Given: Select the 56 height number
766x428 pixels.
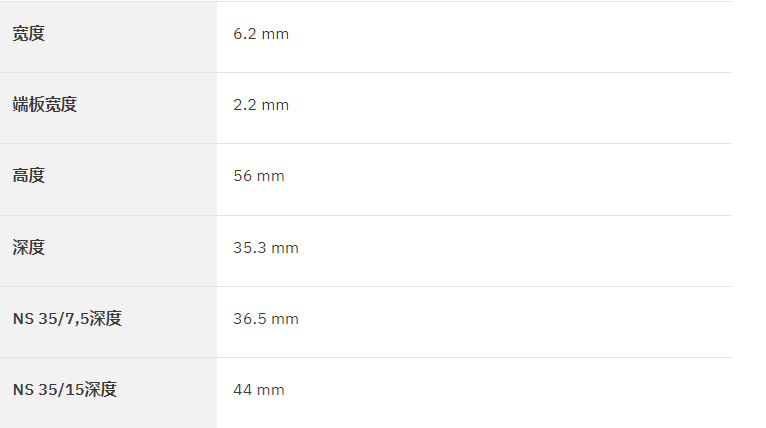Looking at the screenshot, I should (242, 175).
